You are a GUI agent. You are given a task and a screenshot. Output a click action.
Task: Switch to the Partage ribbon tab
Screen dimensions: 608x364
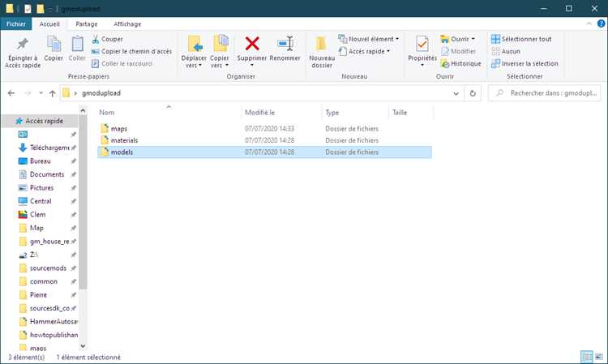pyautogui.click(x=87, y=24)
